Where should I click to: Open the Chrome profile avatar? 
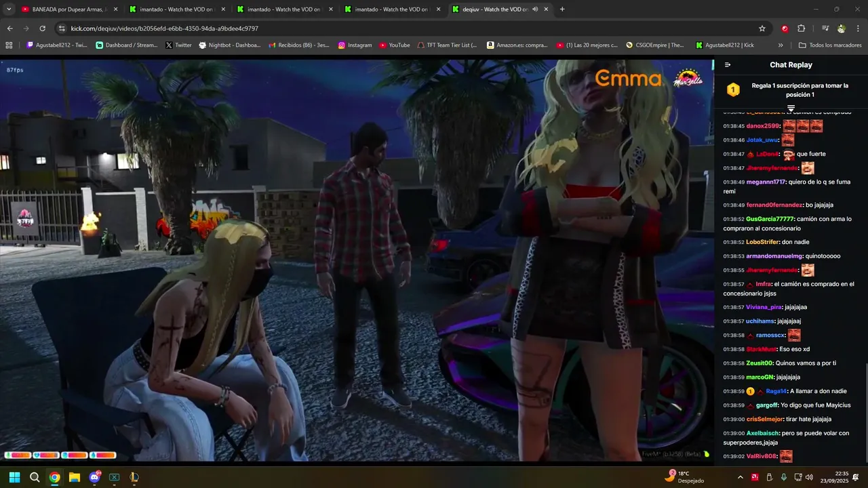click(842, 28)
